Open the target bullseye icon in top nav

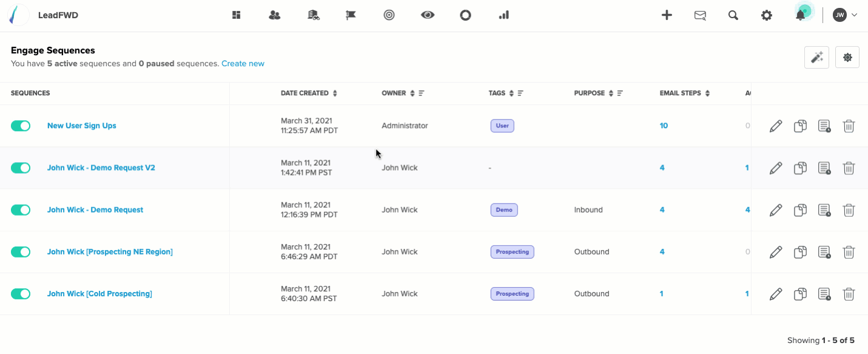point(389,15)
